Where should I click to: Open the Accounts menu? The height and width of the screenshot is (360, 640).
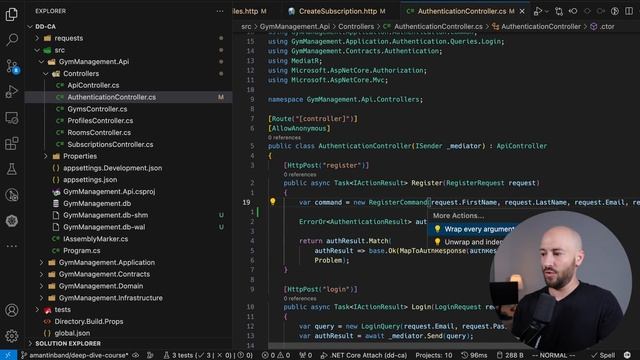point(11,310)
